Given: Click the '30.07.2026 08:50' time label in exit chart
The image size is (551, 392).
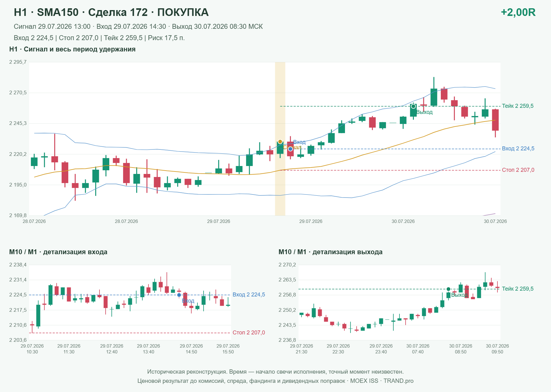Looking at the screenshot, I should click(461, 349).
